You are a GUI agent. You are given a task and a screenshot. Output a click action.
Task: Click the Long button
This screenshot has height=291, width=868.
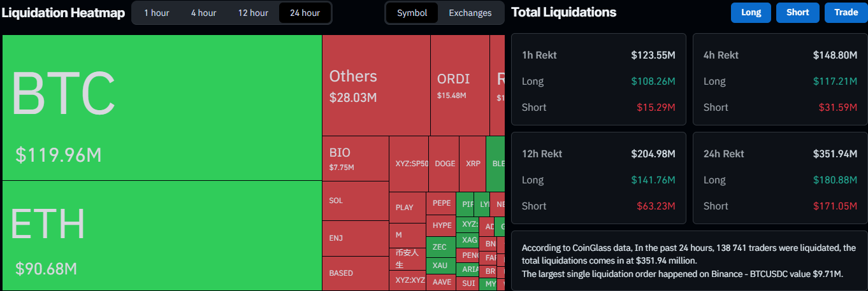click(751, 13)
